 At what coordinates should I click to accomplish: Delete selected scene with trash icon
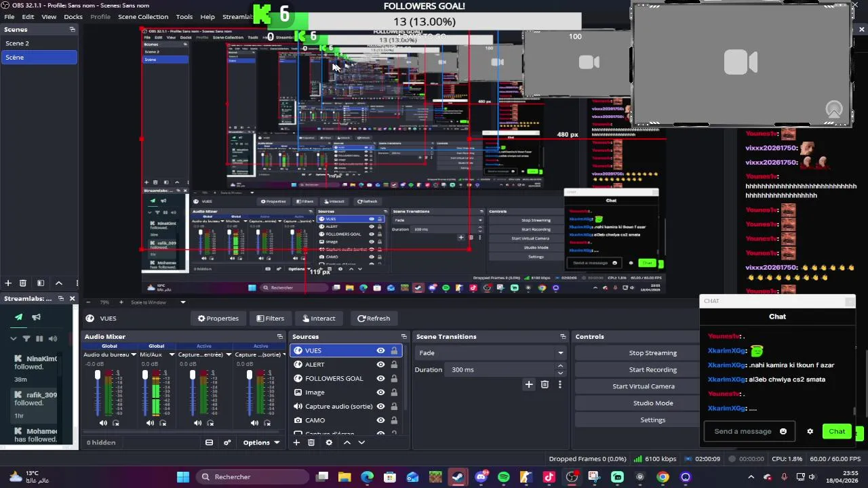tap(23, 283)
